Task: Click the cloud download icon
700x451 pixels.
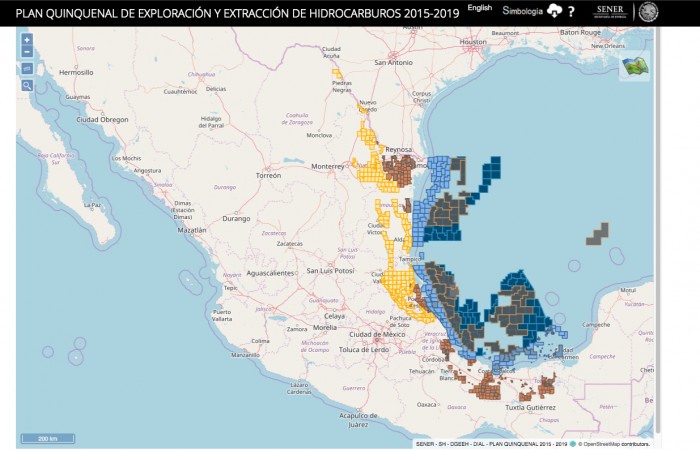Action: pyautogui.click(x=554, y=10)
